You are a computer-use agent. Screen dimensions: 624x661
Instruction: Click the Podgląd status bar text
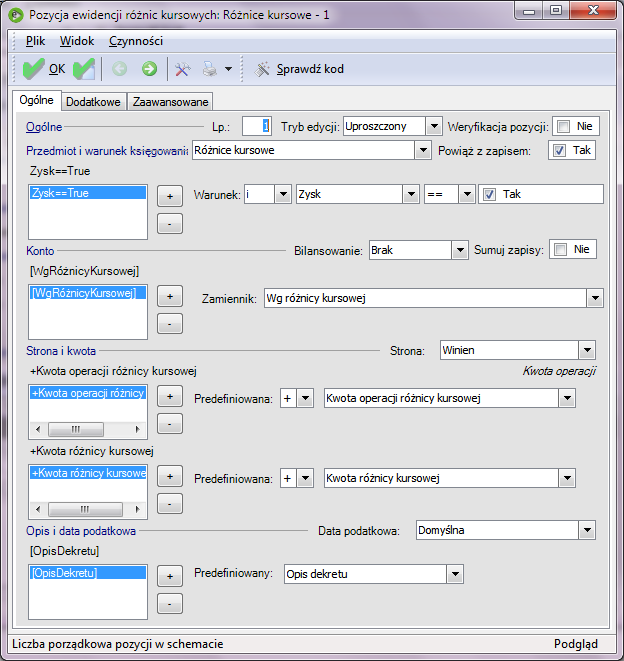point(576,644)
